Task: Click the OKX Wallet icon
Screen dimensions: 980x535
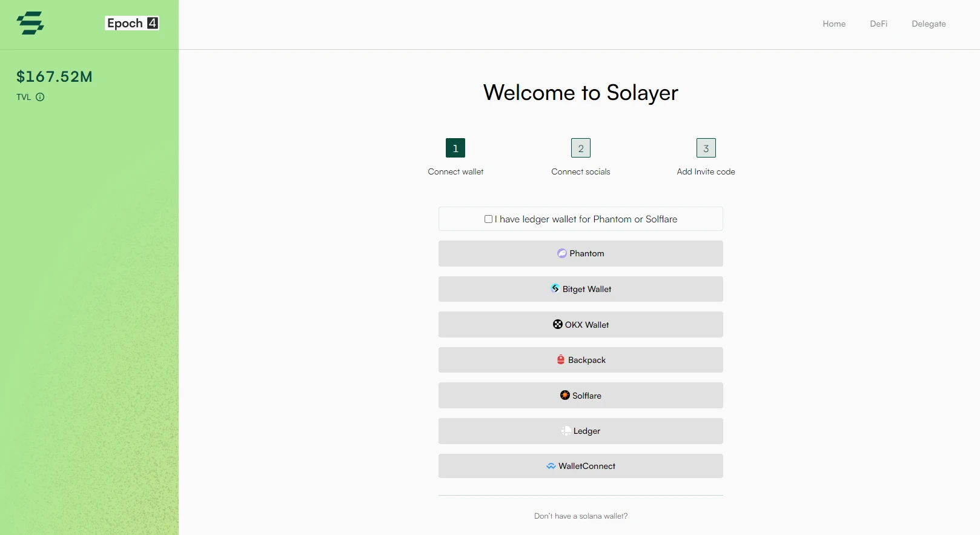Action: [x=558, y=324]
